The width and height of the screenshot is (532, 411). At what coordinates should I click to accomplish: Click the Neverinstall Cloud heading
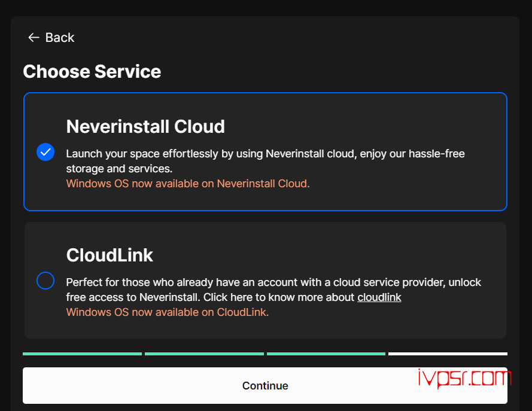(x=145, y=126)
